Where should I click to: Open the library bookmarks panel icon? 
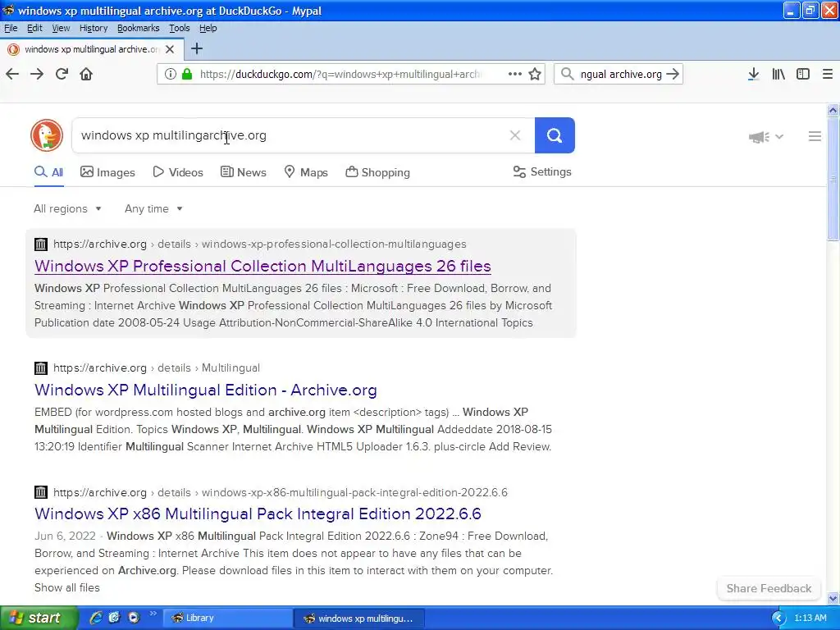coord(778,74)
